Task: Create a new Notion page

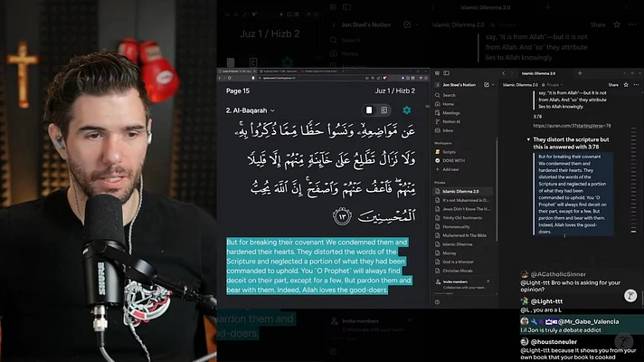Action: [x=487, y=85]
